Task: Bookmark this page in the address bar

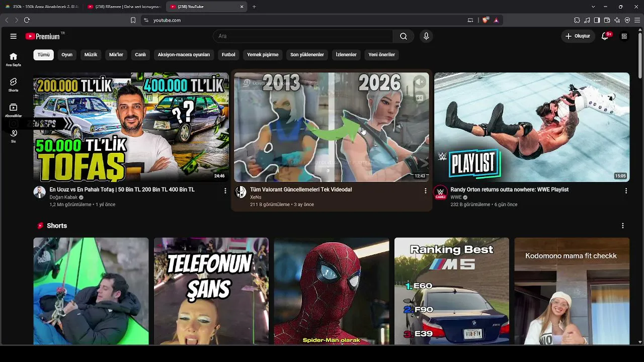Action: 133,20
